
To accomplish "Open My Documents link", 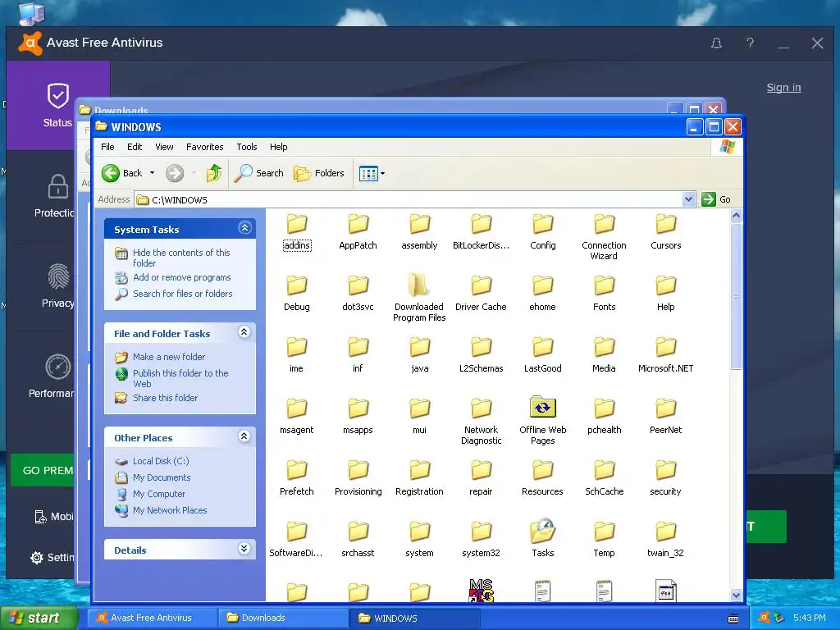I will (x=162, y=478).
